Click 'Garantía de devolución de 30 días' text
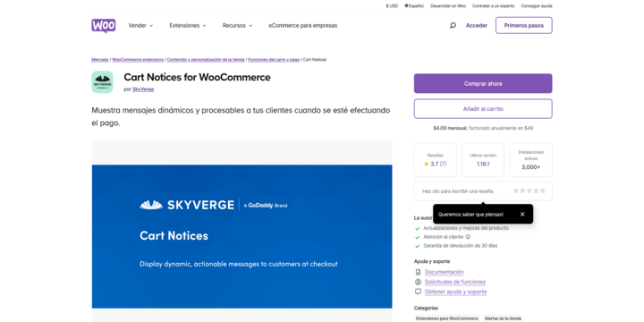This screenshot has height=322, width=644. 460,246
